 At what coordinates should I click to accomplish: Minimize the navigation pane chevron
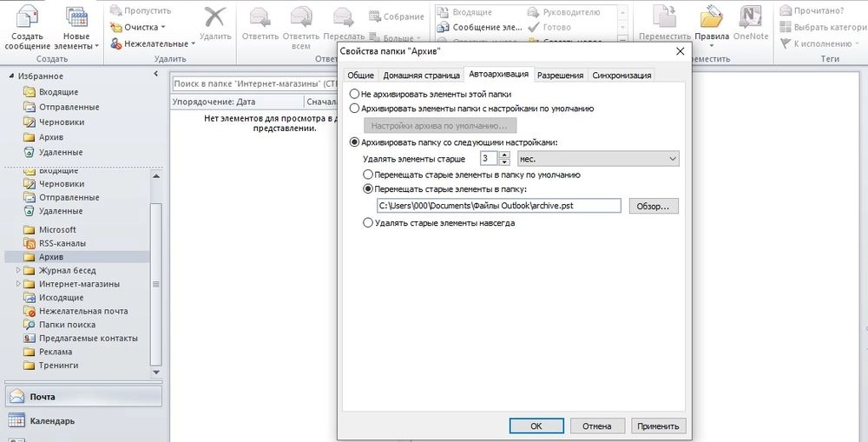pos(156,74)
